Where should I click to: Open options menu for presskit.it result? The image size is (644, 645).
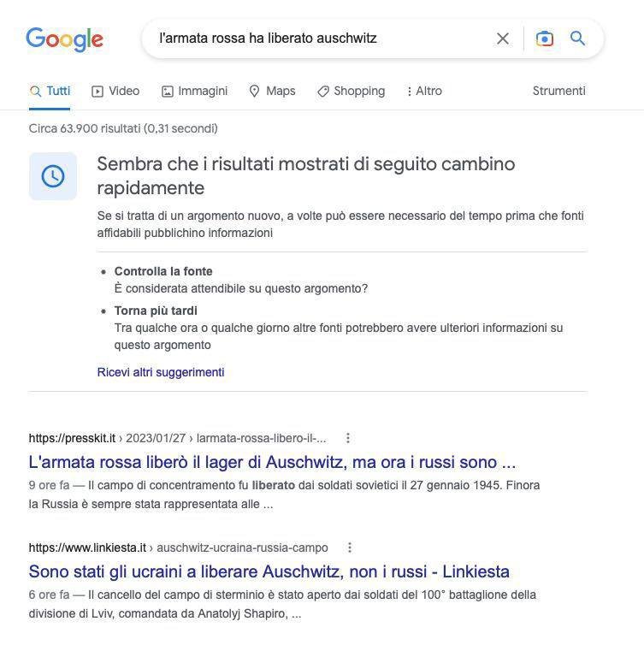[x=348, y=438]
